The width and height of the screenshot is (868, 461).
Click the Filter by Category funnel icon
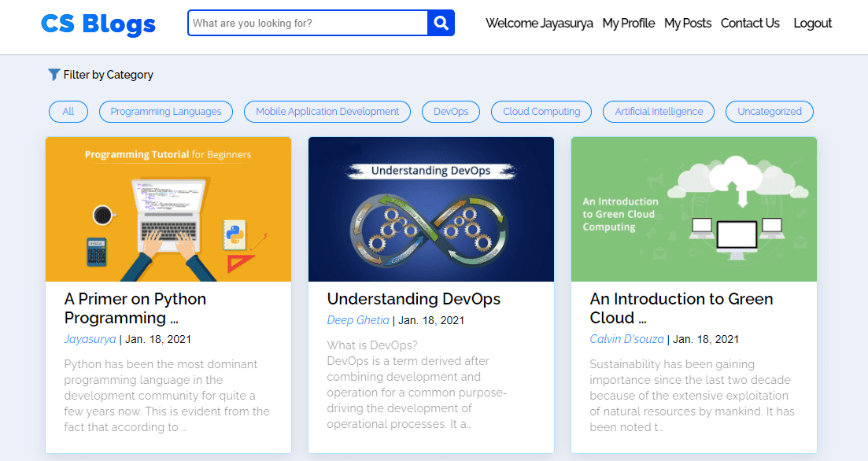pos(54,75)
